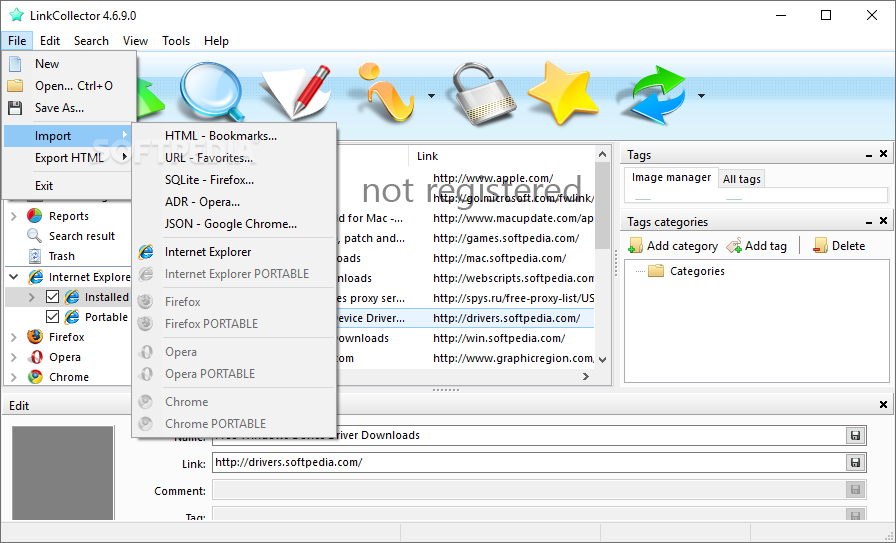Screen dimensions: 896x543
Task: Click the list horizontal scroll right arrow
Action: pos(586,376)
